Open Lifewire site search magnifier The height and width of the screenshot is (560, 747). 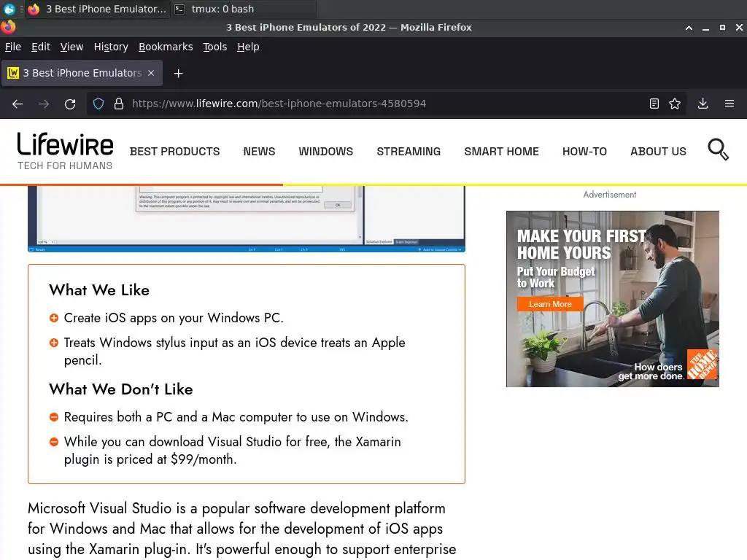click(718, 150)
